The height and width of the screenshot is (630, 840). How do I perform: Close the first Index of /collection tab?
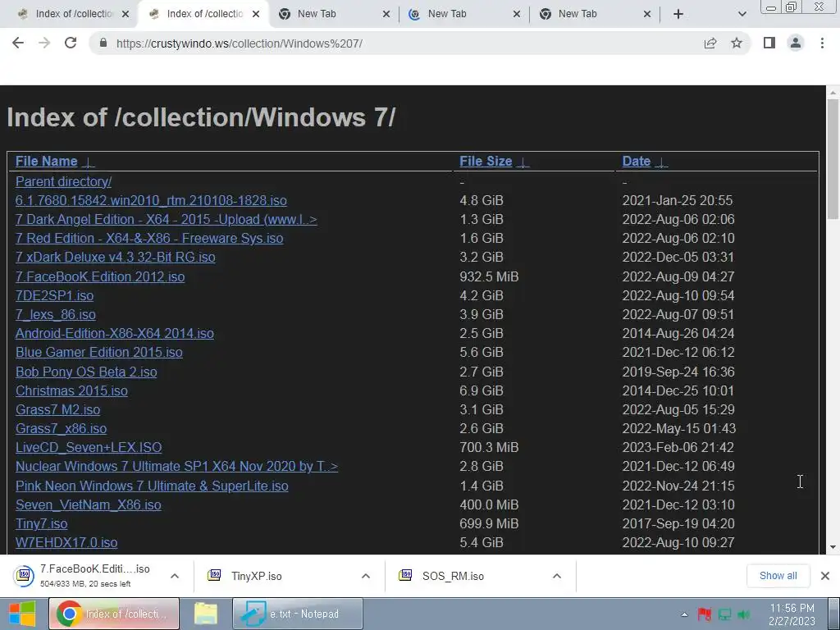click(x=126, y=14)
